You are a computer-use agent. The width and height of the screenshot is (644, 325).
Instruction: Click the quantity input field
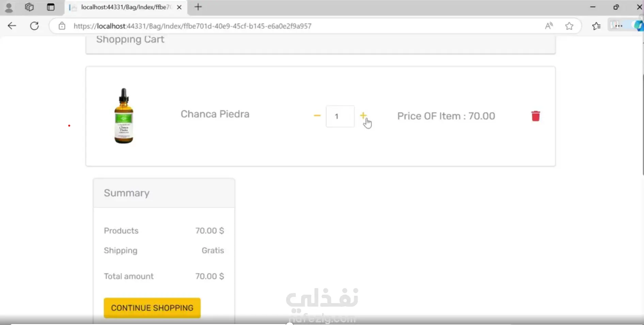click(x=340, y=116)
